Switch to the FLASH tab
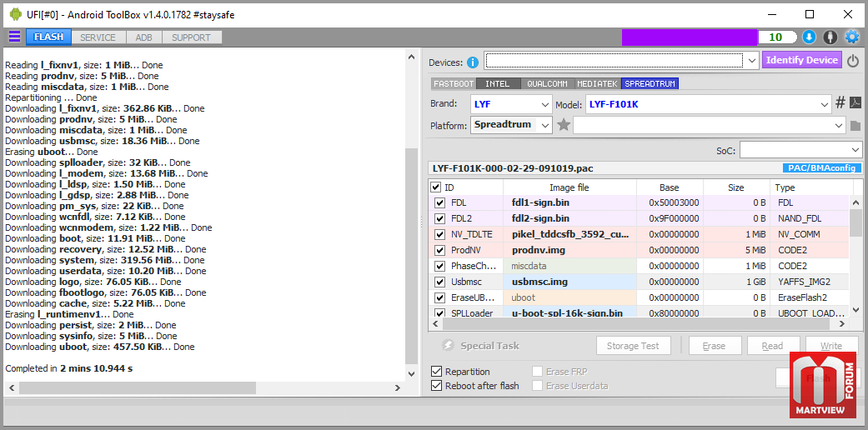 [x=48, y=37]
